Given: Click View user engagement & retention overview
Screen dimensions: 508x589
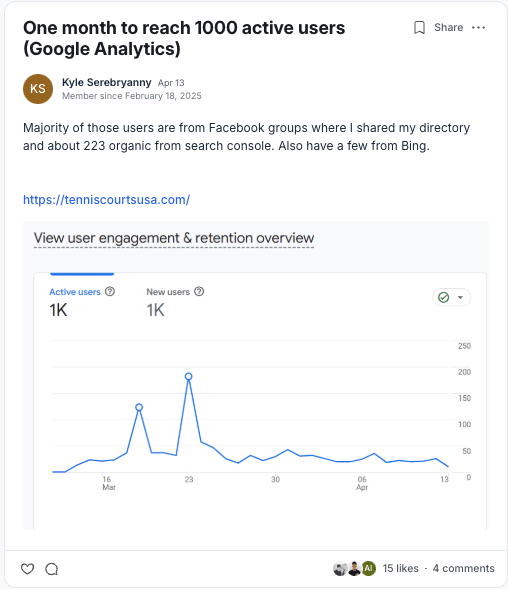Looking at the screenshot, I should 174,238.
